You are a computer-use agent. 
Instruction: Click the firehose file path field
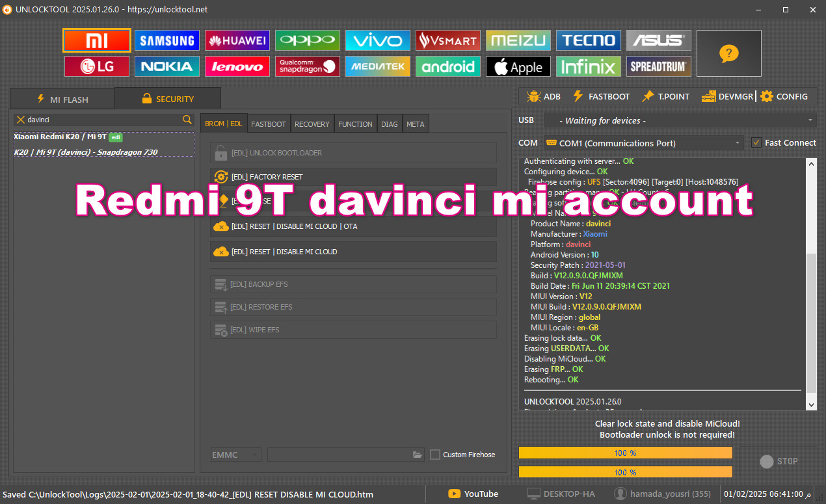click(x=346, y=455)
